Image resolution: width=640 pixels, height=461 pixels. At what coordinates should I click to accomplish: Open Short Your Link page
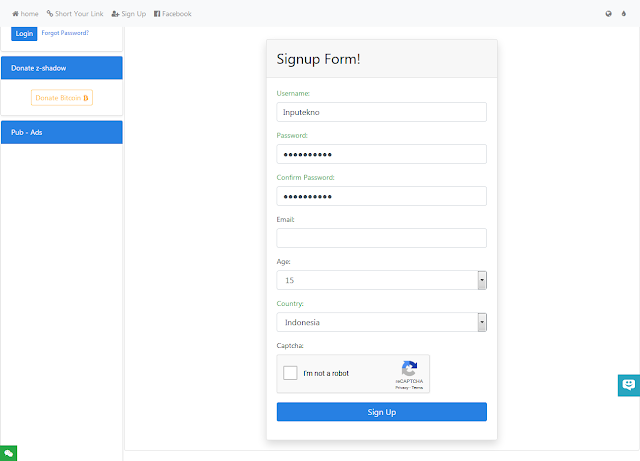point(75,14)
